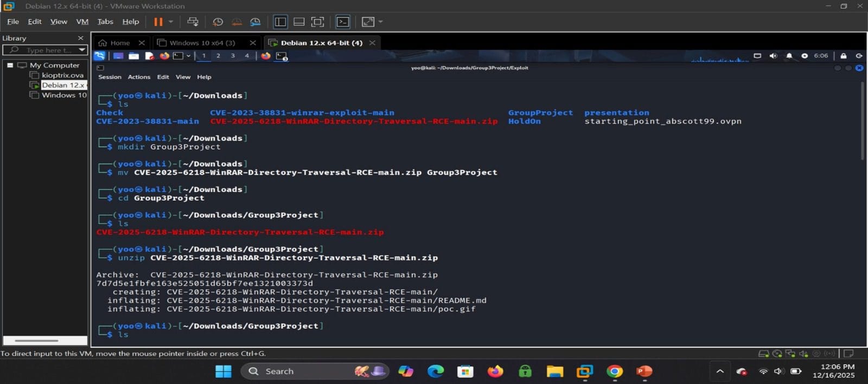Click the Kali lock screen icon

843,56
